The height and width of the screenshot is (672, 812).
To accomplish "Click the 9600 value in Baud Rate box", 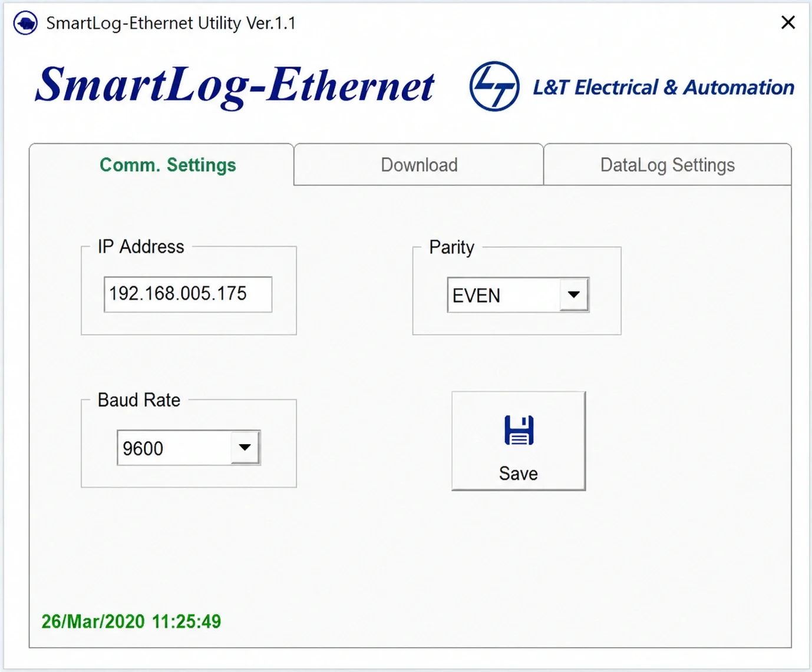I will pyautogui.click(x=143, y=448).
